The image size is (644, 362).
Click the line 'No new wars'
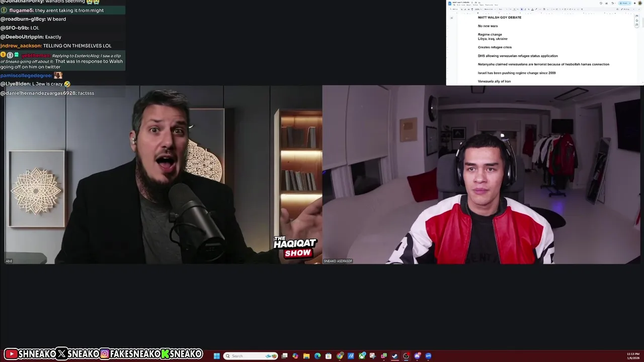[488, 26]
